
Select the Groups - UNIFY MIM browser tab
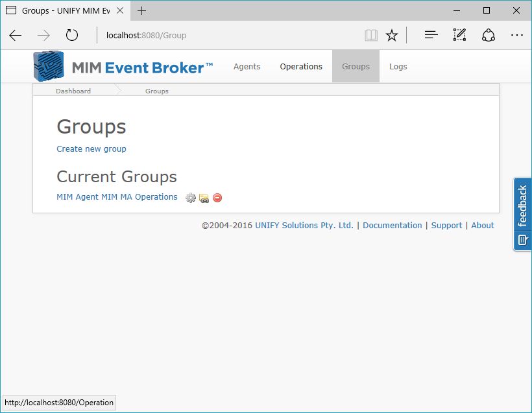point(66,10)
